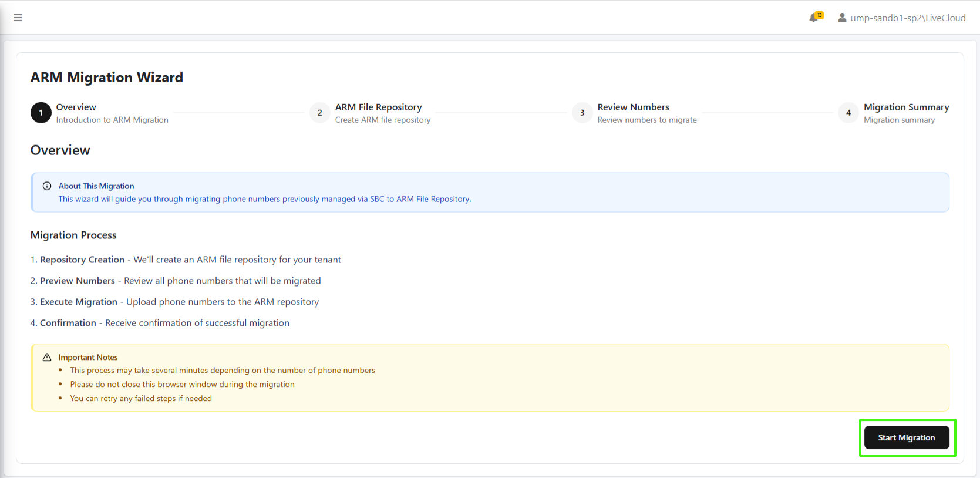Open the notifications bell
This screenshot has width=980, height=478.
pos(814,18)
